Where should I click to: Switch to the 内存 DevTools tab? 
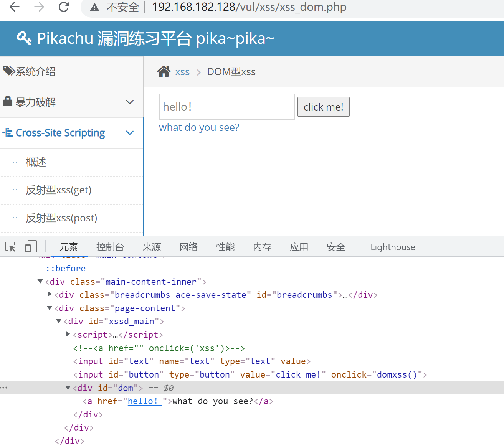click(262, 247)
